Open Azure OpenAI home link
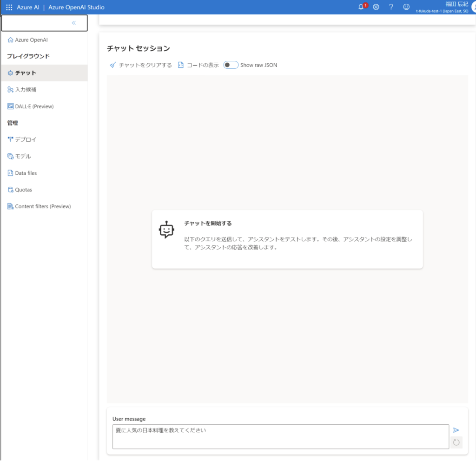The height and width of the screenshot is (462, 476). pos(31,40)
